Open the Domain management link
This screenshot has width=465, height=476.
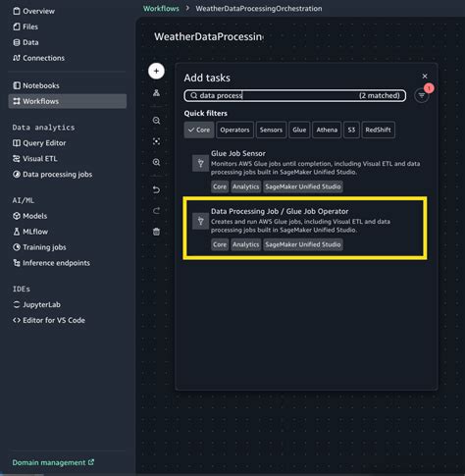53,462
